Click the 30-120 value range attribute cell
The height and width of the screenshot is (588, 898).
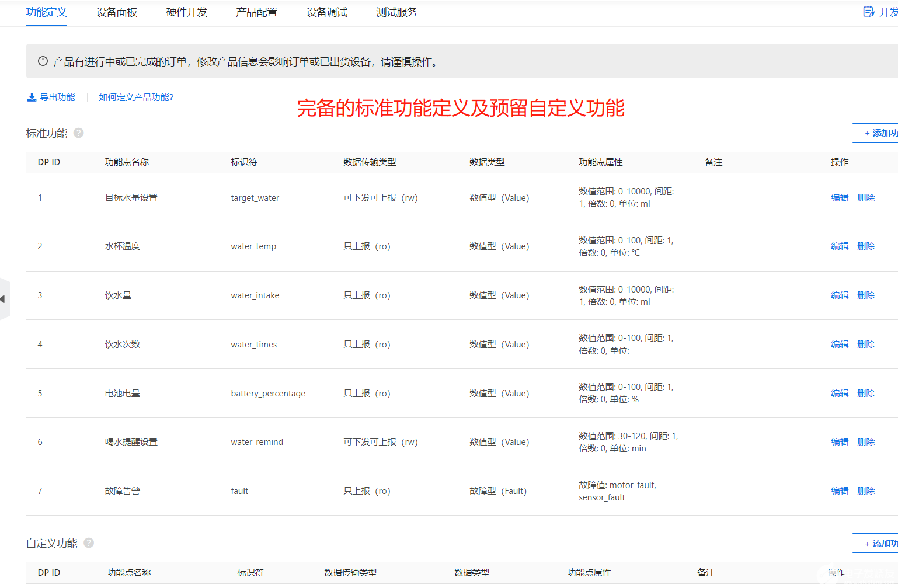[x=628, y=442]
